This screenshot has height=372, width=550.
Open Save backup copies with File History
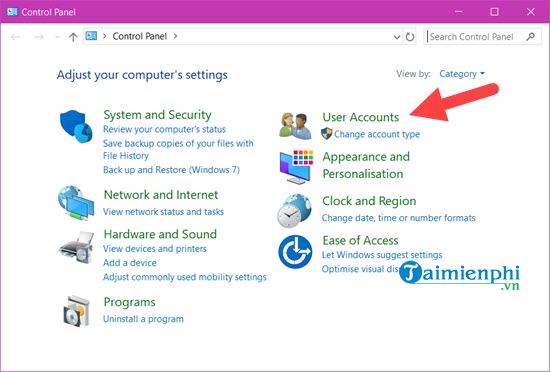178,149
